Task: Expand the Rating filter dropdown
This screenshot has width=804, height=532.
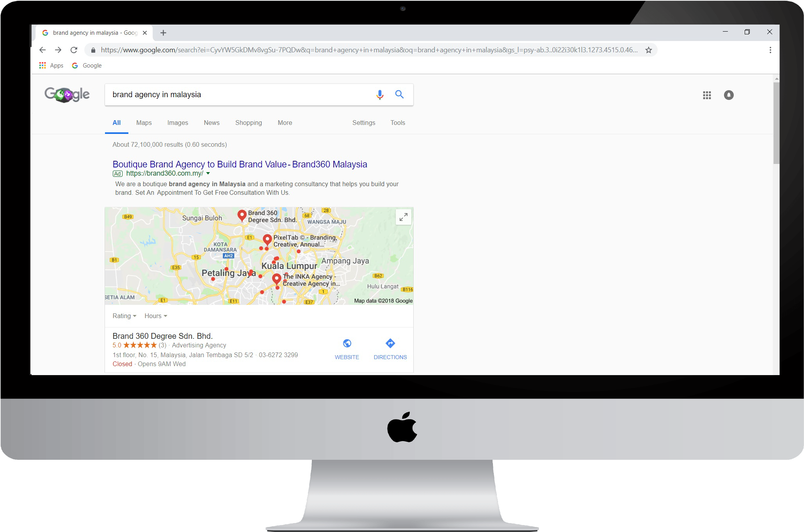Action: pos(125,316)
